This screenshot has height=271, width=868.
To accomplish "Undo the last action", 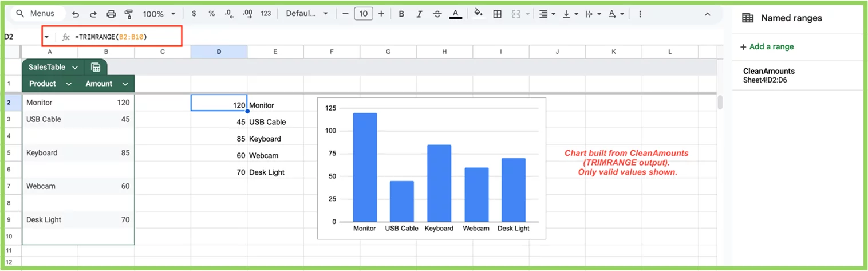I will tap(76, 14).
